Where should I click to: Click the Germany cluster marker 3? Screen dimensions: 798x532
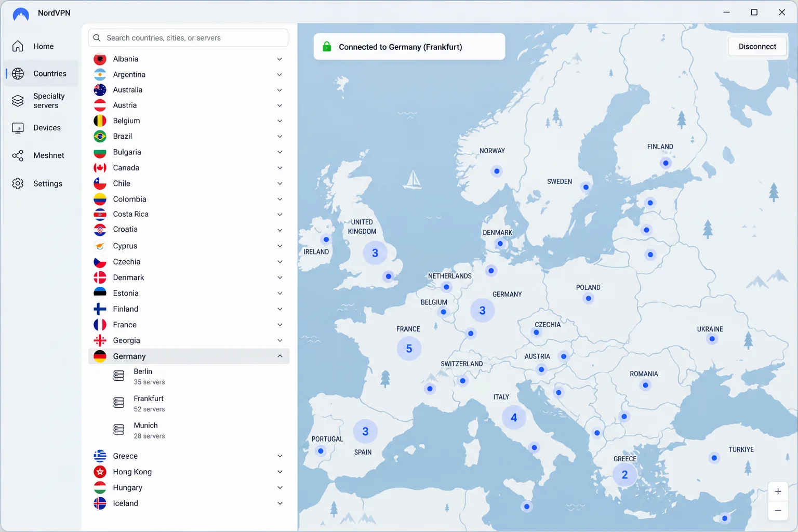[482, 311]
